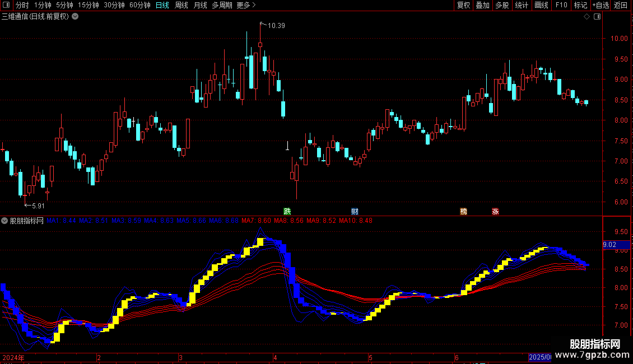Open F10 company information
The width and height of the screenshot is (633, 364).
[x=561, y=5]
